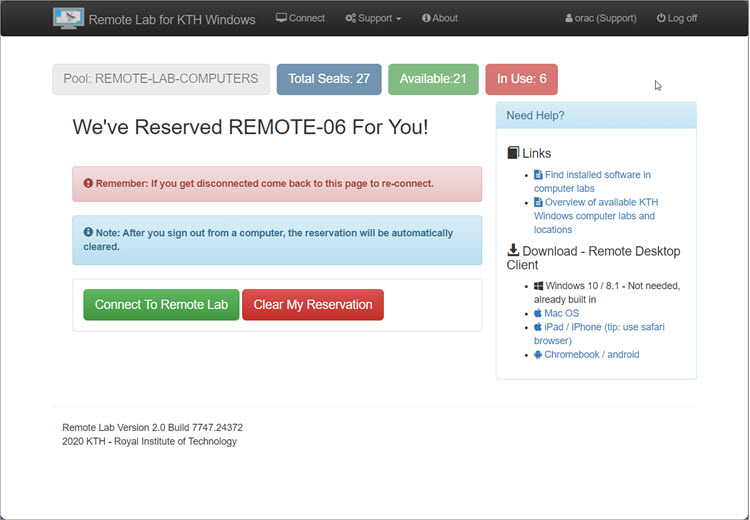Viewport: 750px width, 520px height.
Task: Click the monitor icon beside Connect
Action: pos(282,18)
